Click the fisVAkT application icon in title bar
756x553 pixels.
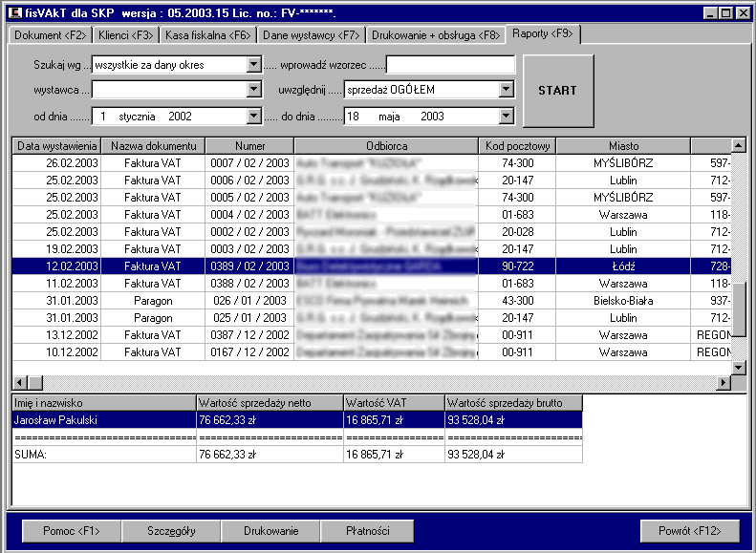pyautogui.click(x=13, y=12)
